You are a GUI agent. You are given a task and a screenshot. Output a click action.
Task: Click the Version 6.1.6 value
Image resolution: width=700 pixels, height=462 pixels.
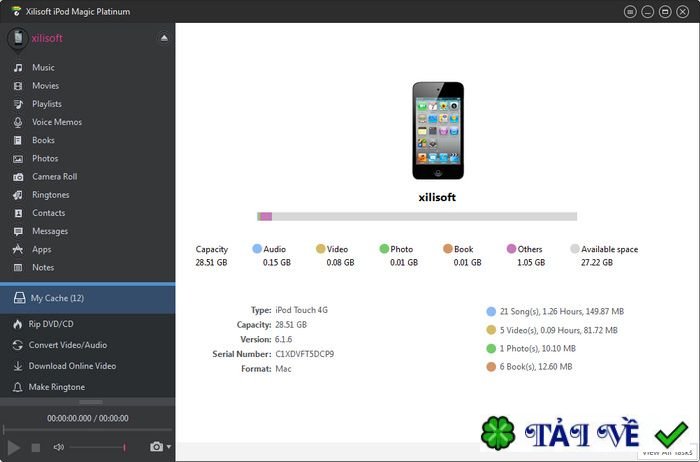[x=283, y=339]
